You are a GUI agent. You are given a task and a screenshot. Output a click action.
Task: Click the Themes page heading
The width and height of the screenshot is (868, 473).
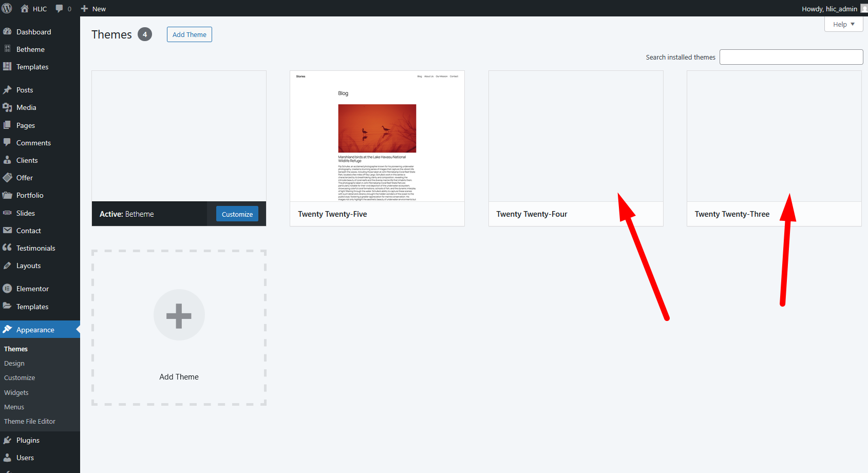111,34
